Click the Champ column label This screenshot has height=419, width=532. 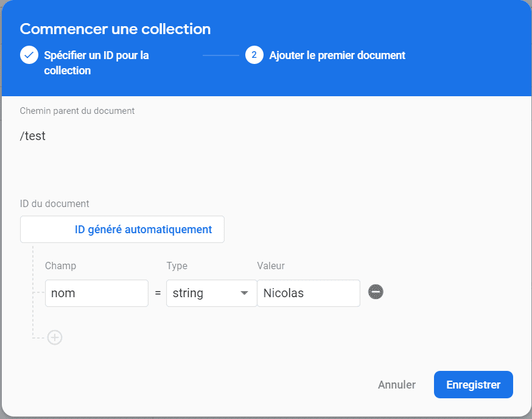[x=61, y=266]
